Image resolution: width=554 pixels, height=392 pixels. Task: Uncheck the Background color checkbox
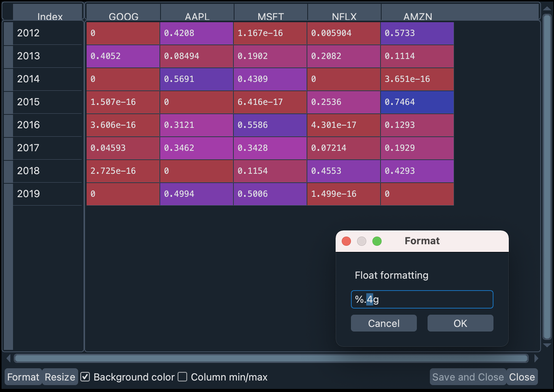85,377
